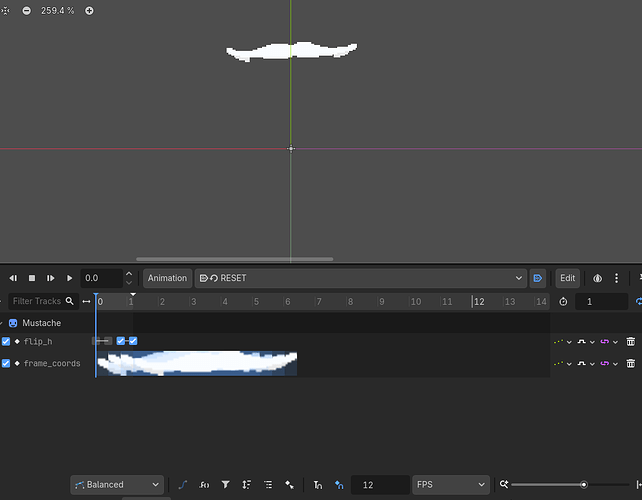Disable the flip_h track checkbox
The width and height of the screenshot is (642, 500).
(6, 342)
